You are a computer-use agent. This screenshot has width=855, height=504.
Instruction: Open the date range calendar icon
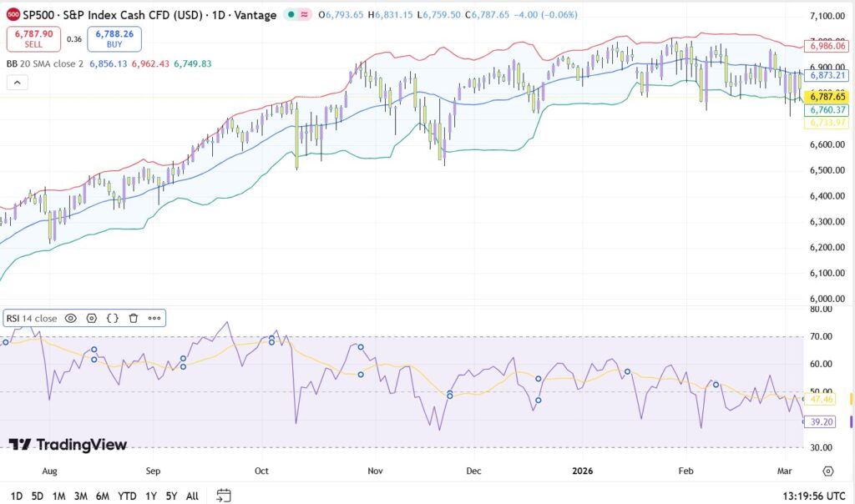(223, 495)
